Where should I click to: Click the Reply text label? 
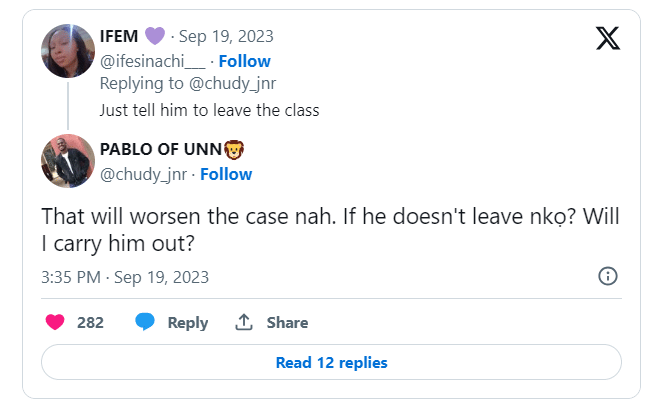(187, 322)
